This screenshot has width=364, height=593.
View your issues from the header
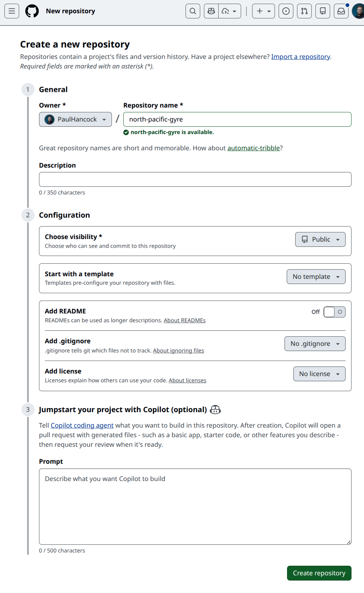(x=286, y=11)
